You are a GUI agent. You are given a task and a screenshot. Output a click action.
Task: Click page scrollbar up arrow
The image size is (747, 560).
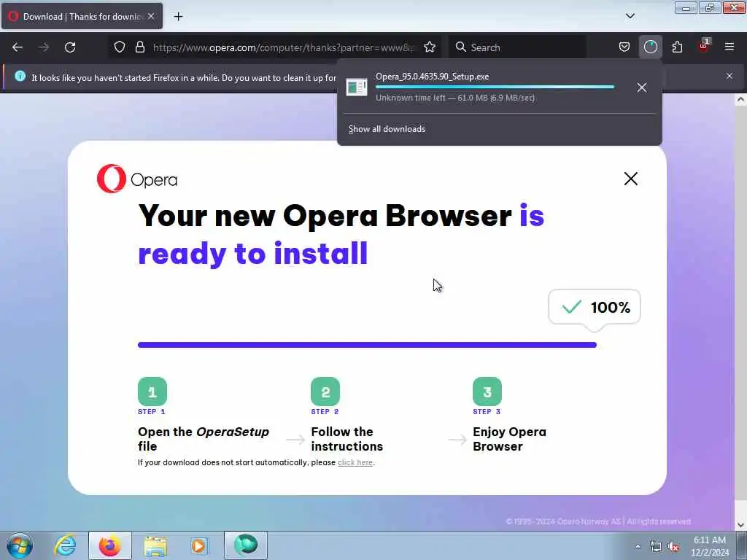point(740,100)
